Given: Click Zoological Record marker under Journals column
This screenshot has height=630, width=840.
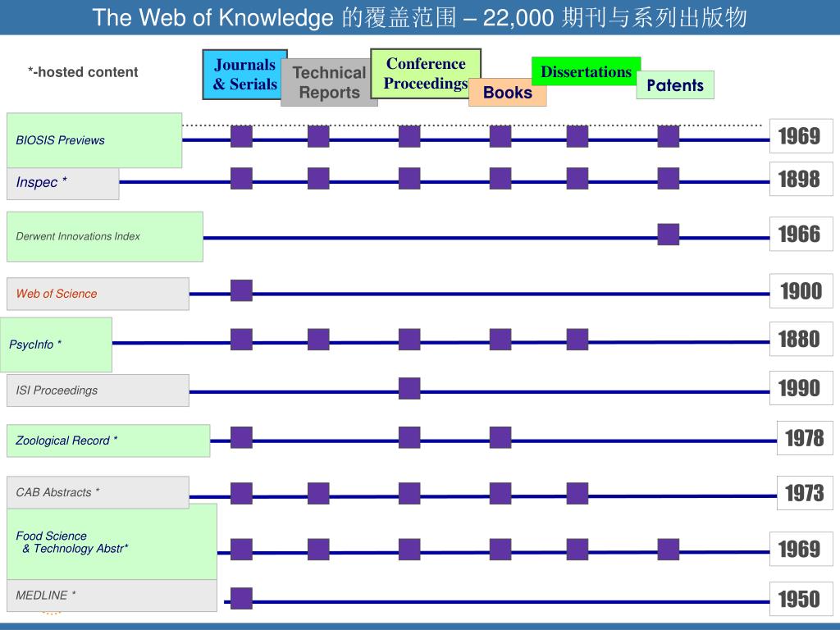Looking at the screenshot, I should click(242, 438).
